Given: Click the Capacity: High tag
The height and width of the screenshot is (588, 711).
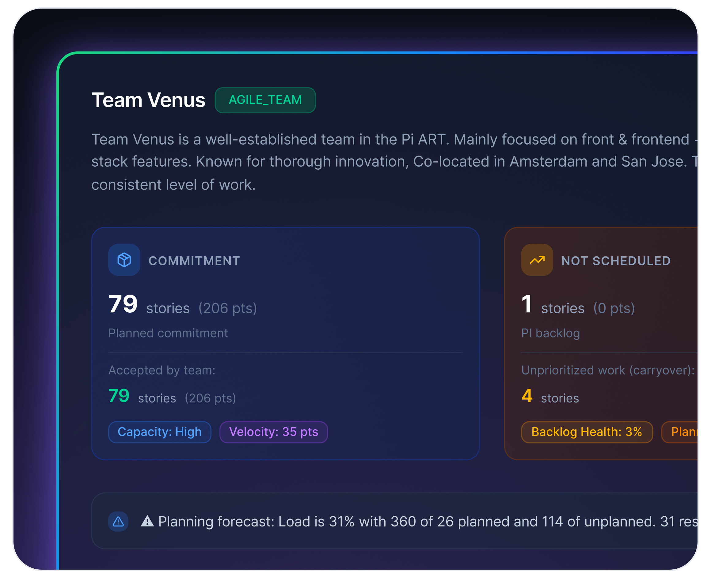Looking at the screenshot, I should (x=159, y=432).
